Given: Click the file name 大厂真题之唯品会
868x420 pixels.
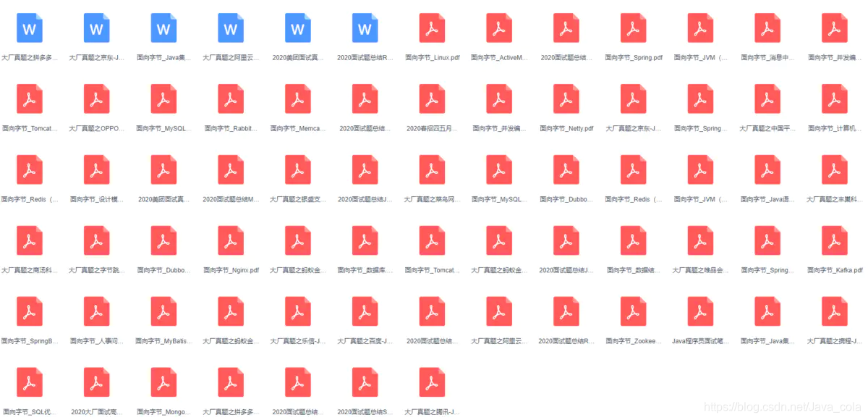Looking at the screenshot, I should tap(701, 270).
